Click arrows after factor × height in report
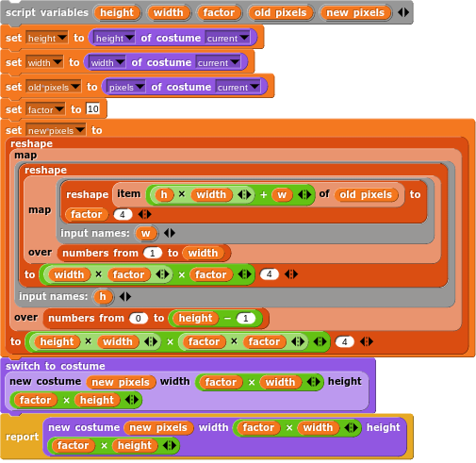 point(170,445)
